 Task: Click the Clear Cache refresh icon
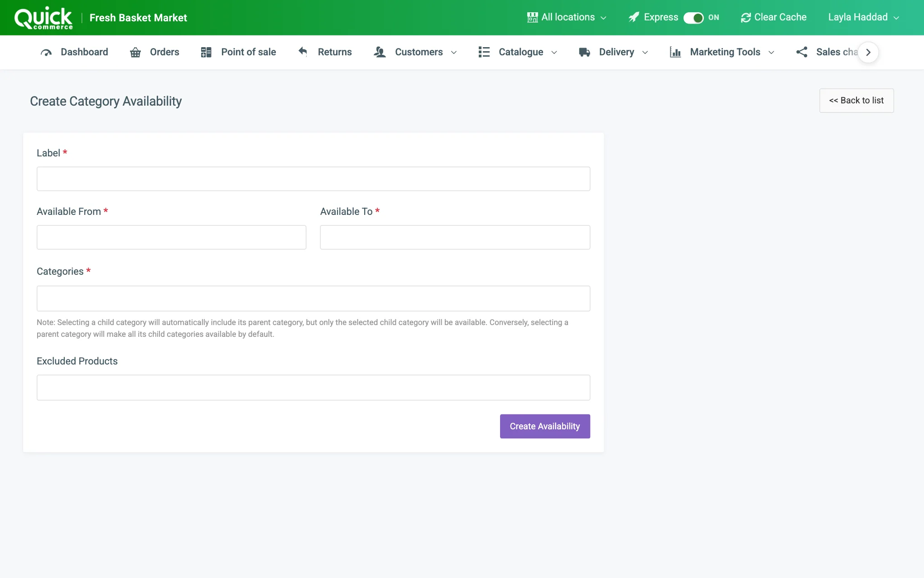point(746,18)
